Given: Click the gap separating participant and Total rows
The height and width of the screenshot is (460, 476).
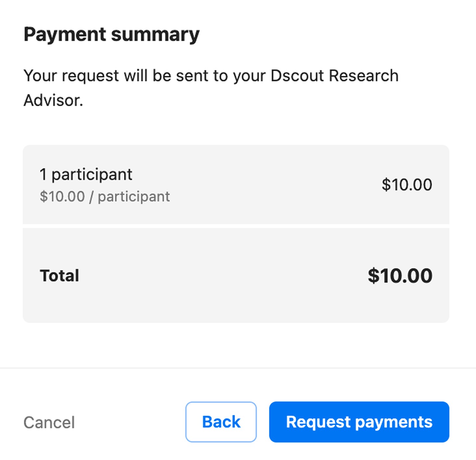Looking at the screenshot, I should (236, 226).
